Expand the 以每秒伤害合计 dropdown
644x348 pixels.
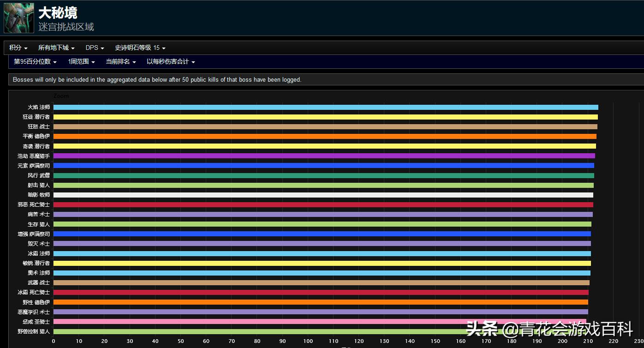171,61
